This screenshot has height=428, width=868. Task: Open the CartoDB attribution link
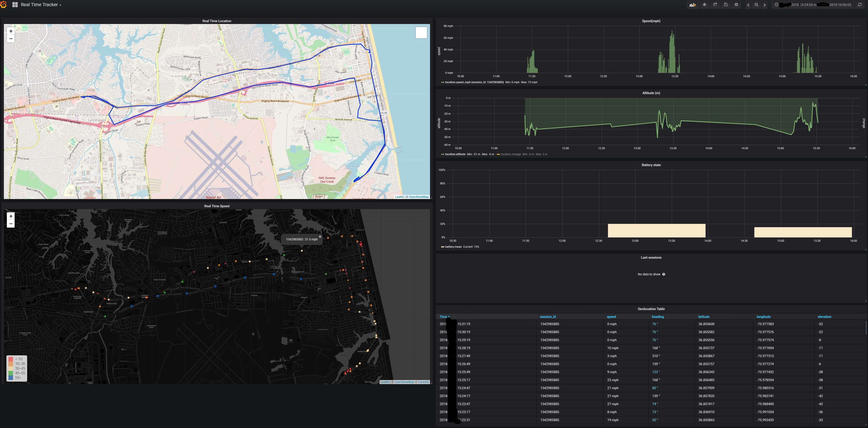click(x=423, y=382)
